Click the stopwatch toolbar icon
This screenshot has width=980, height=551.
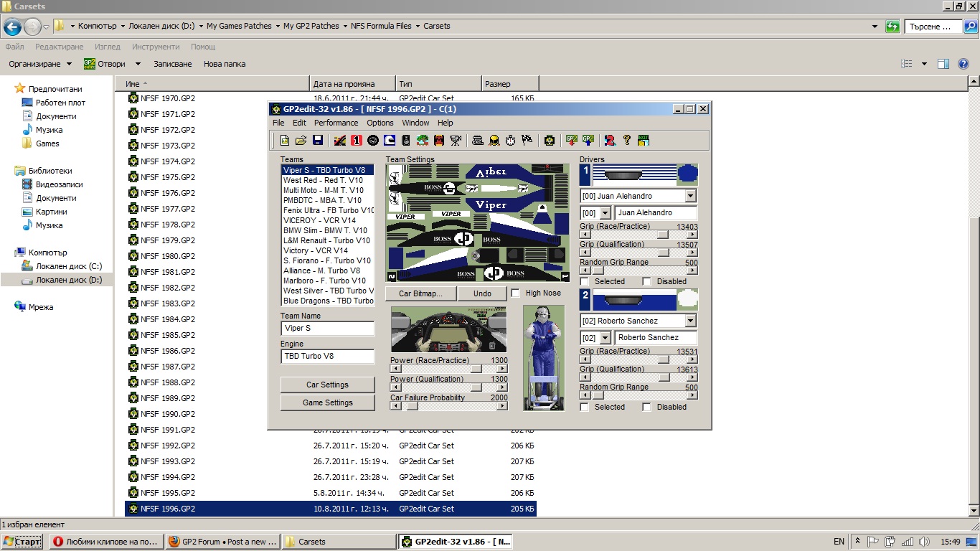[x=510, y=141]
